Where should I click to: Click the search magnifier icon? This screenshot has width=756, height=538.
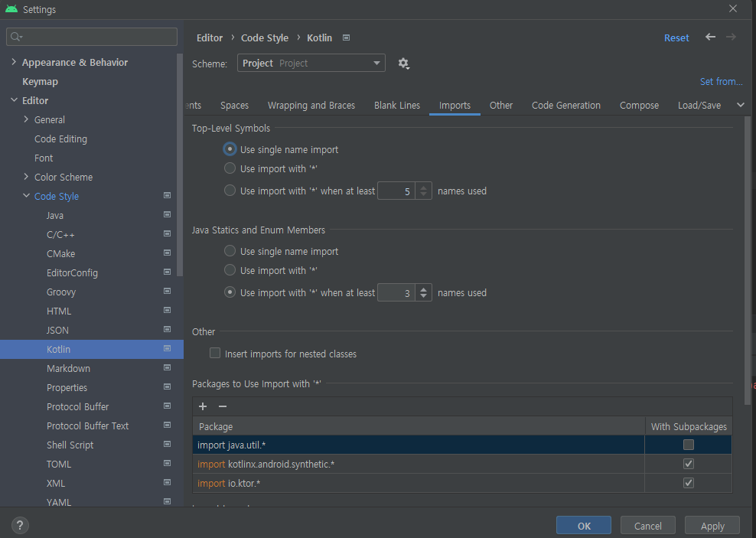(16, 37)
